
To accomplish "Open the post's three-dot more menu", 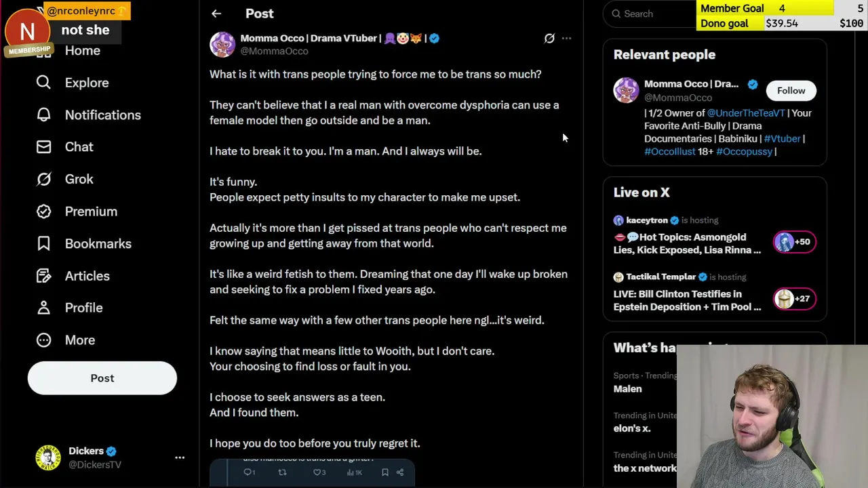I will pyautogui.click(x=566, y=39).
